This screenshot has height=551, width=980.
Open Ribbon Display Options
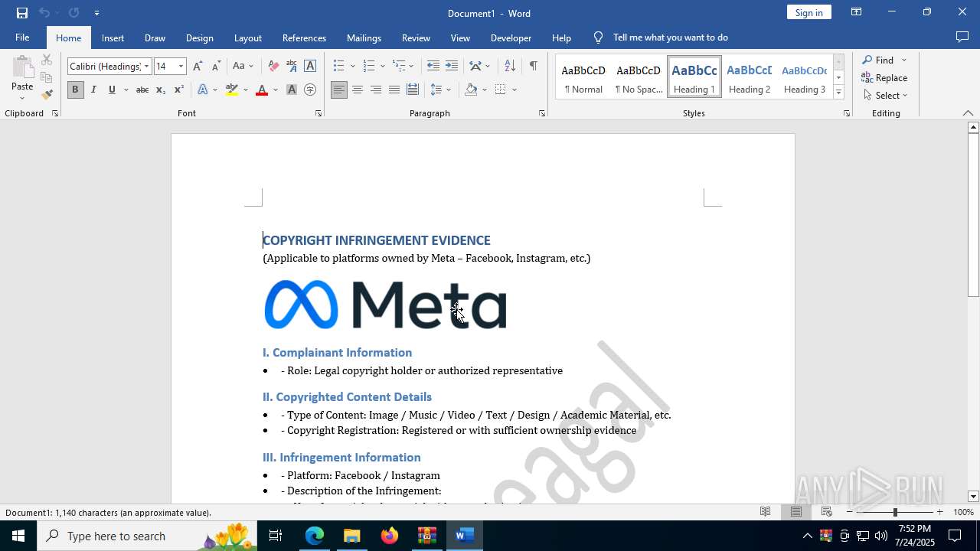[x=857, y=12]
